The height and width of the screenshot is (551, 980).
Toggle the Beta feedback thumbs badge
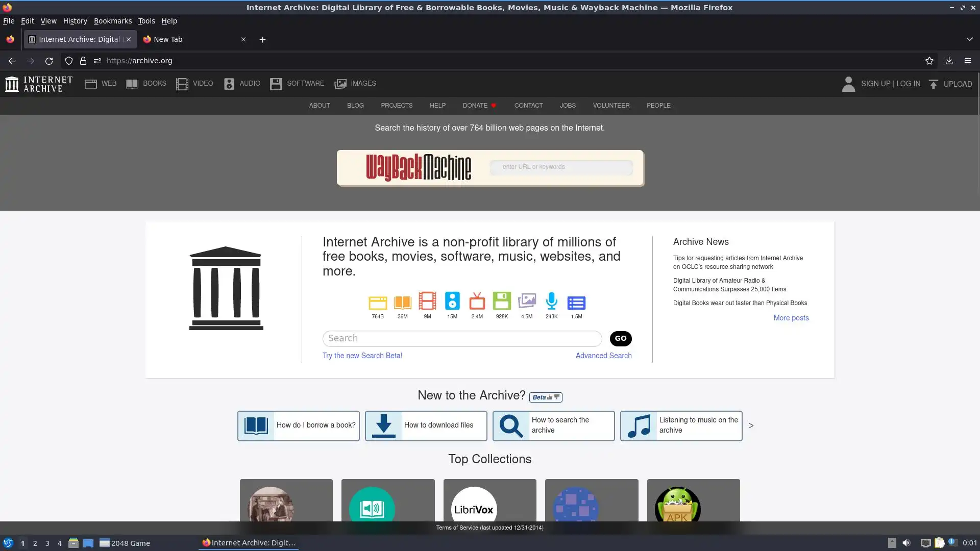point(546,397)
